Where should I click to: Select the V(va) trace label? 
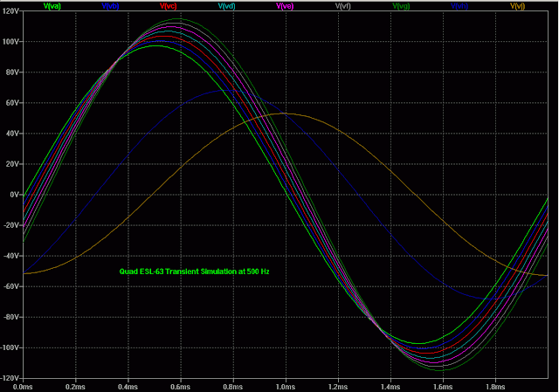point(52,6)
